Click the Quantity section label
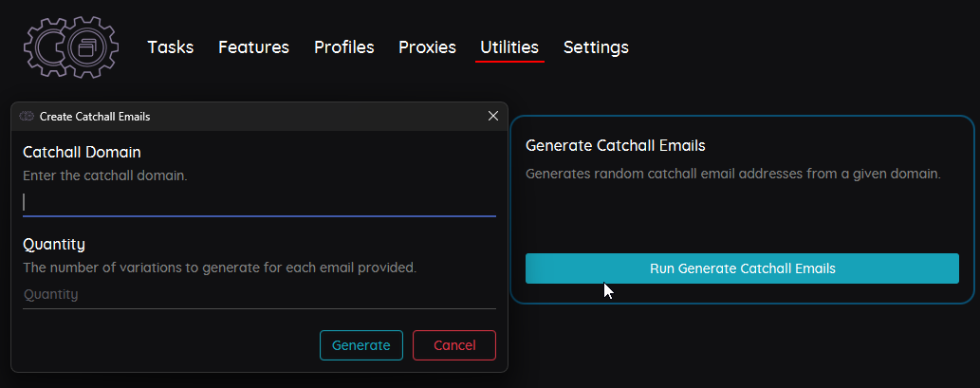This screenshot has height=388, width=980. [54, 244]
